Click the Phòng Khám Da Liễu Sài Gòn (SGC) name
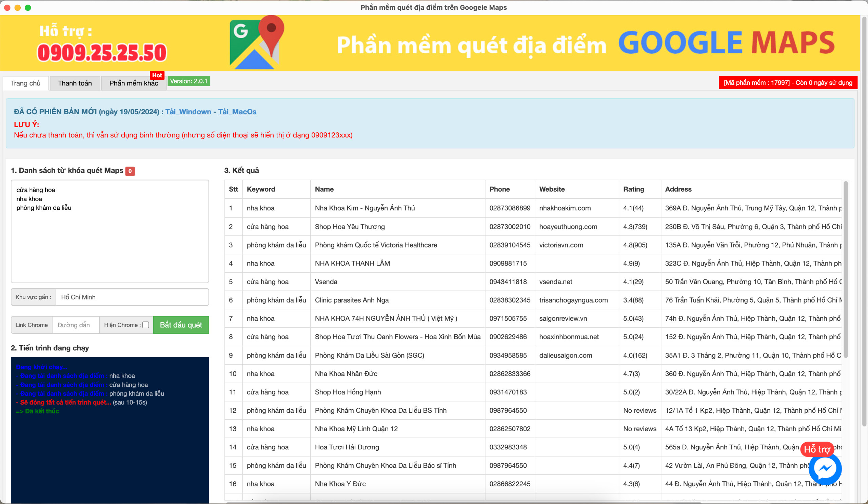The width and height of the screenshot is (868, 504). point(370,355)
